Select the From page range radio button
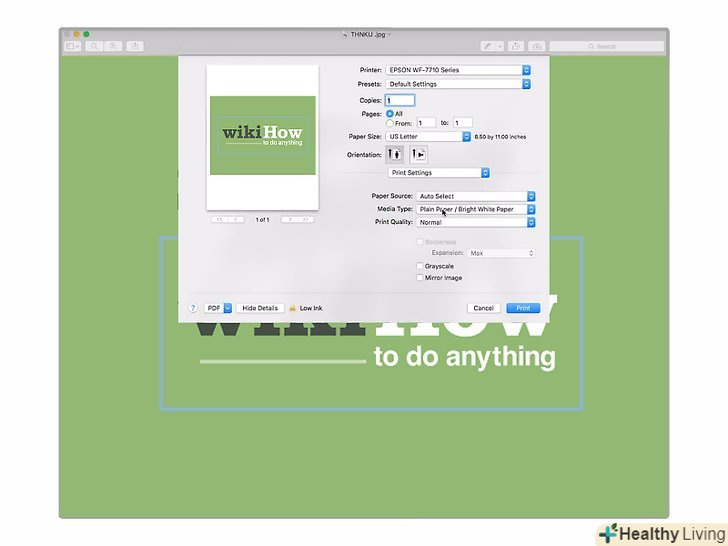728x546 pixels. pyautogui.click(x=390, y=123)
